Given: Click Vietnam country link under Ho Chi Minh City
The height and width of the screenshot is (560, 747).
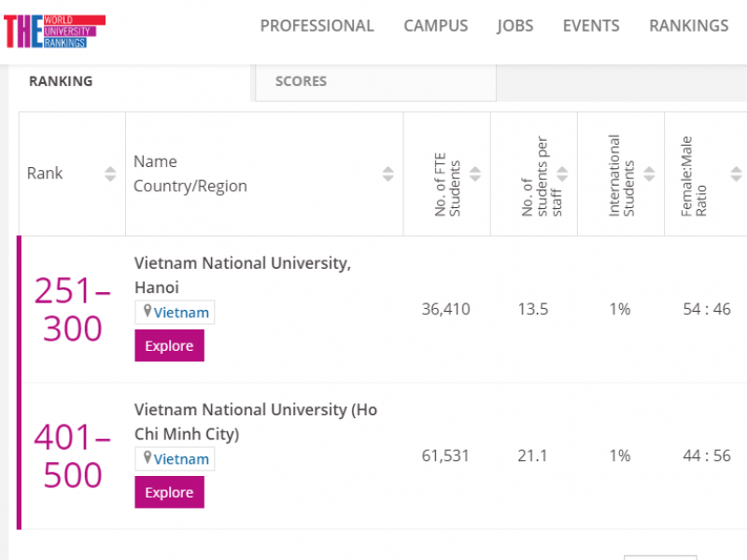Looking at the screenshot, I should 181,458.
